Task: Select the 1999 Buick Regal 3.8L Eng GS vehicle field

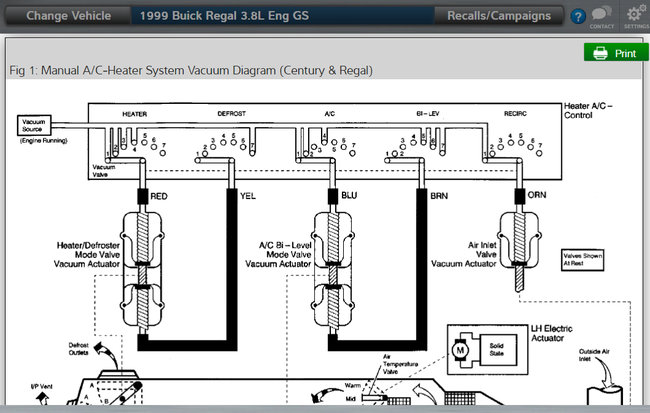Action: (x=283, y=16)
